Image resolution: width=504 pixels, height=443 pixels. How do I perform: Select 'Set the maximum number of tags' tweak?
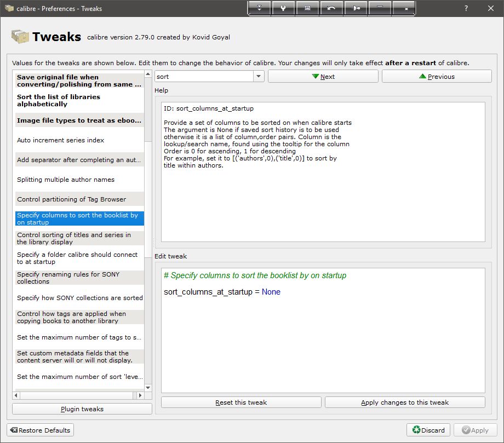coord(79,337)
